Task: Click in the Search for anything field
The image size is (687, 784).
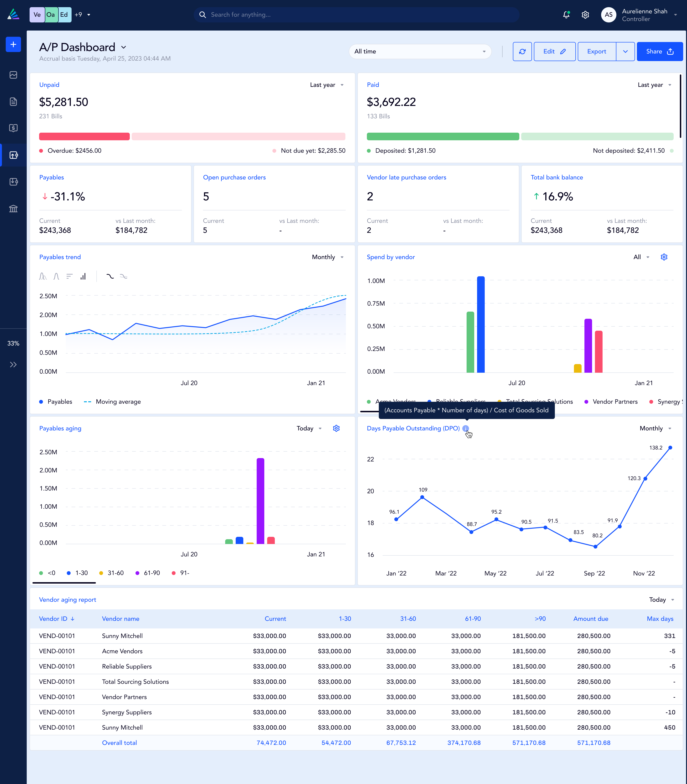Action: tap(357, 15)
